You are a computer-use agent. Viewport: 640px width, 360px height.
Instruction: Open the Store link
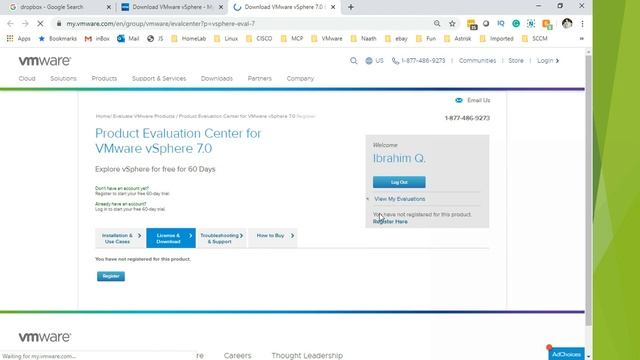click(x=516, y=60)
